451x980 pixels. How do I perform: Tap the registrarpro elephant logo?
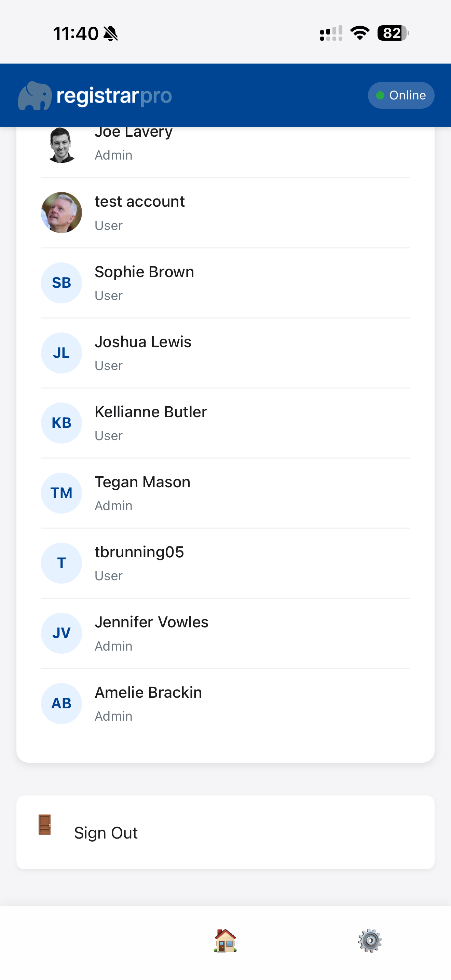click(35, 96)
